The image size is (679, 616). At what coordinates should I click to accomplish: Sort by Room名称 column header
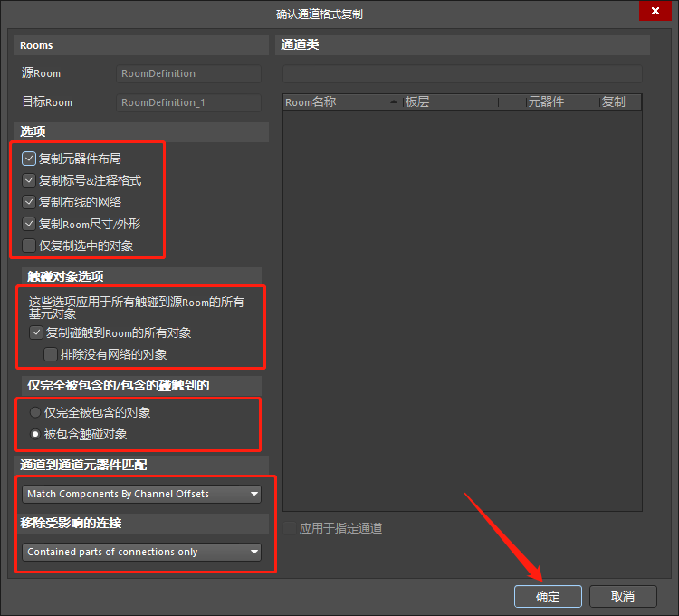pos(343,102)
